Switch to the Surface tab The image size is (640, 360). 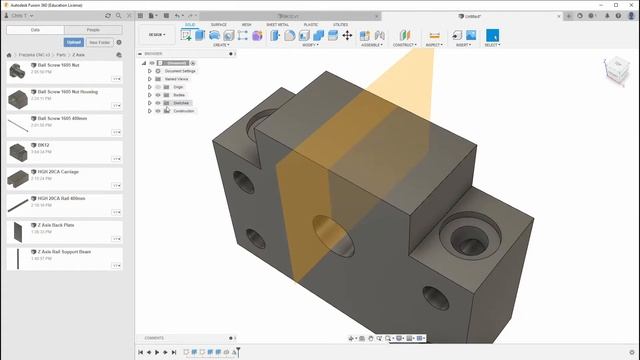pyautogui.click(x=218, y=24)
